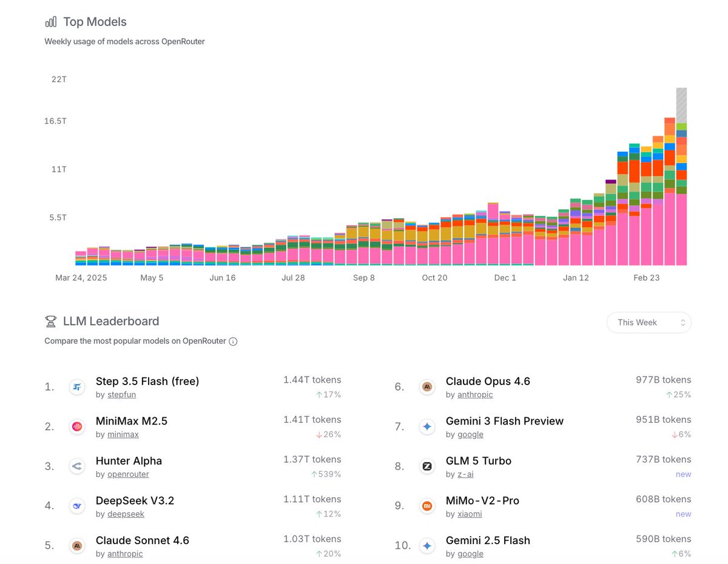
Task: Open the Claude Opus 4.6 model page
Action: (488, 381)
